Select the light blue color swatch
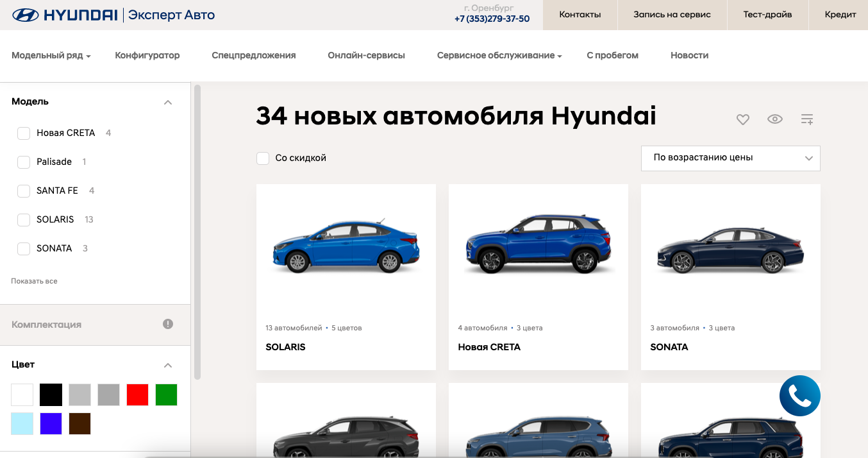Image resolution: width=868 pixels, height=458 pixels. pos(22,423)
